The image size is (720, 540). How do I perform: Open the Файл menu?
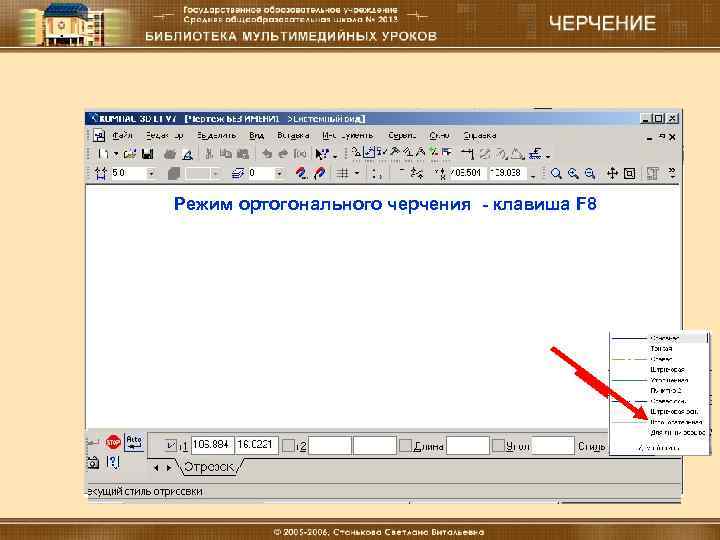coord(122,135)
